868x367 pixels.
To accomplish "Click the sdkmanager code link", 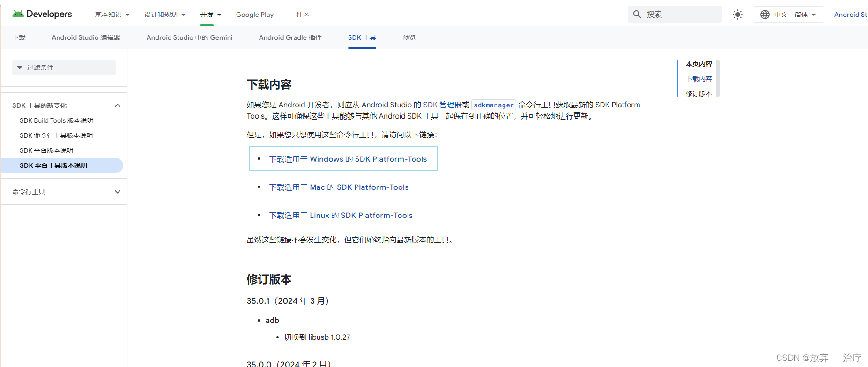I will pyautogui.click(x=494, y=105).
